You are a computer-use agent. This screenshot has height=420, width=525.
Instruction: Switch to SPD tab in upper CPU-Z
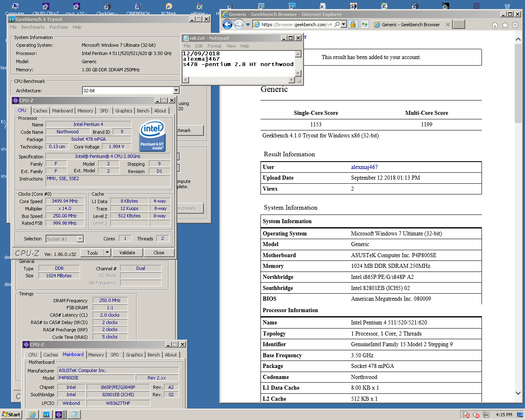click(x=104, y=111)
